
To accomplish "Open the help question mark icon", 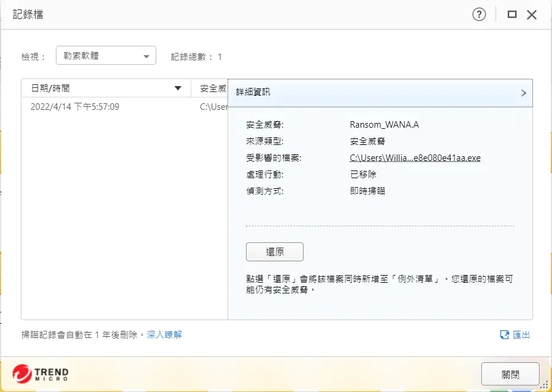I will click(x=479, y=14).
